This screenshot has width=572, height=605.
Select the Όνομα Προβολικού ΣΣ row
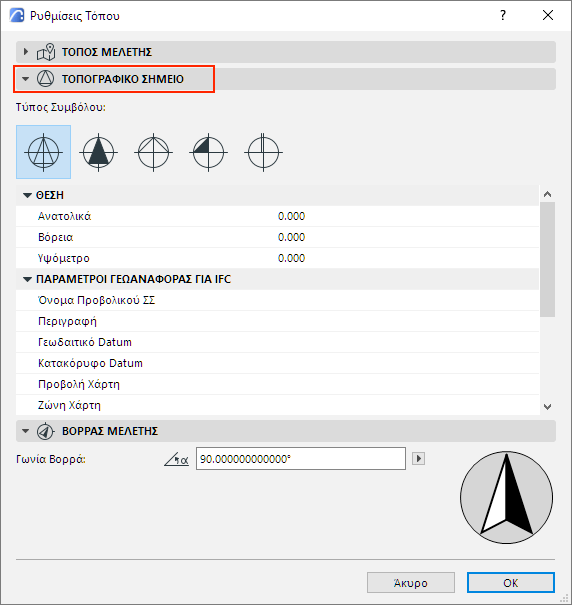tap(278, 300)
